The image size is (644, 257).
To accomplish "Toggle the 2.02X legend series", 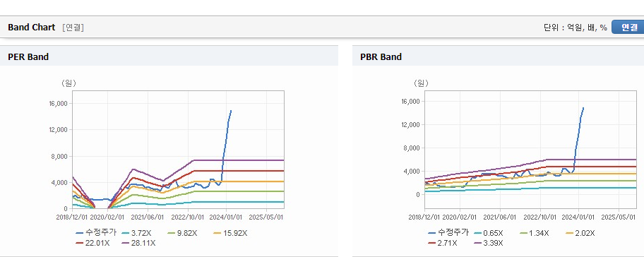I will pos(580,233).
